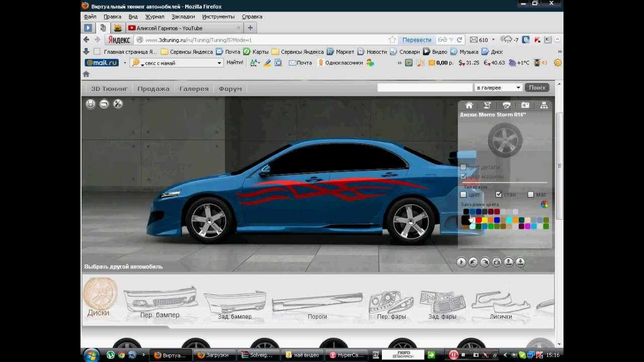This screenshot has height=362, width=644.
Task: Bookmark the page with the star icon
Action: click(392, 40)
